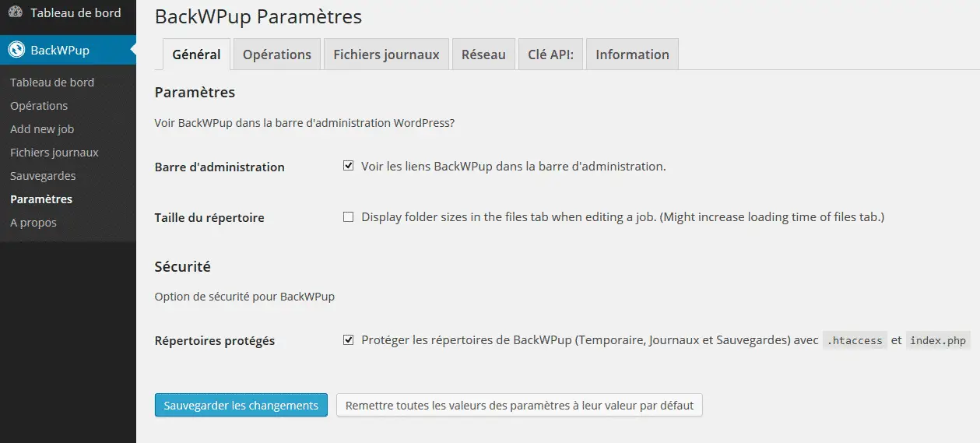Go to Sauvegardes in the sidebar

(x=43, y=176)
